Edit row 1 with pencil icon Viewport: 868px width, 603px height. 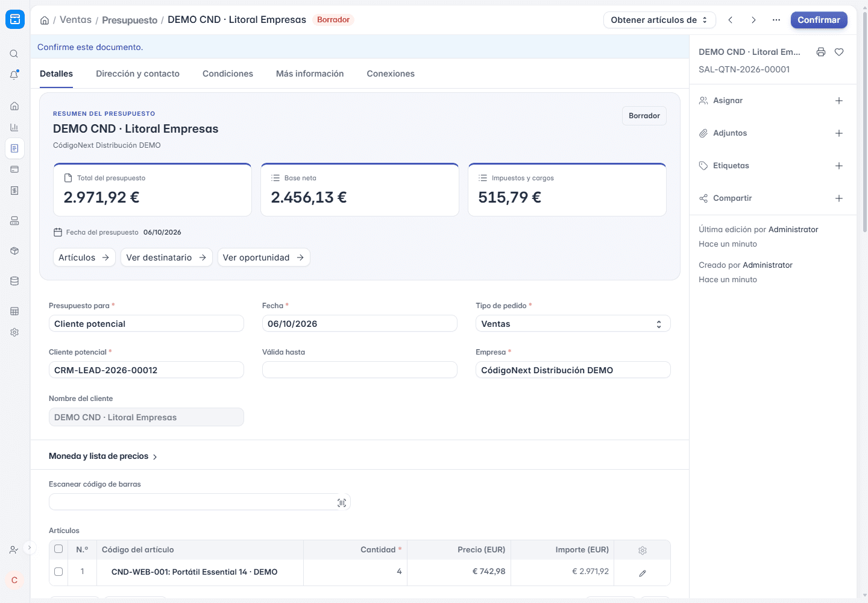[643, 573]
